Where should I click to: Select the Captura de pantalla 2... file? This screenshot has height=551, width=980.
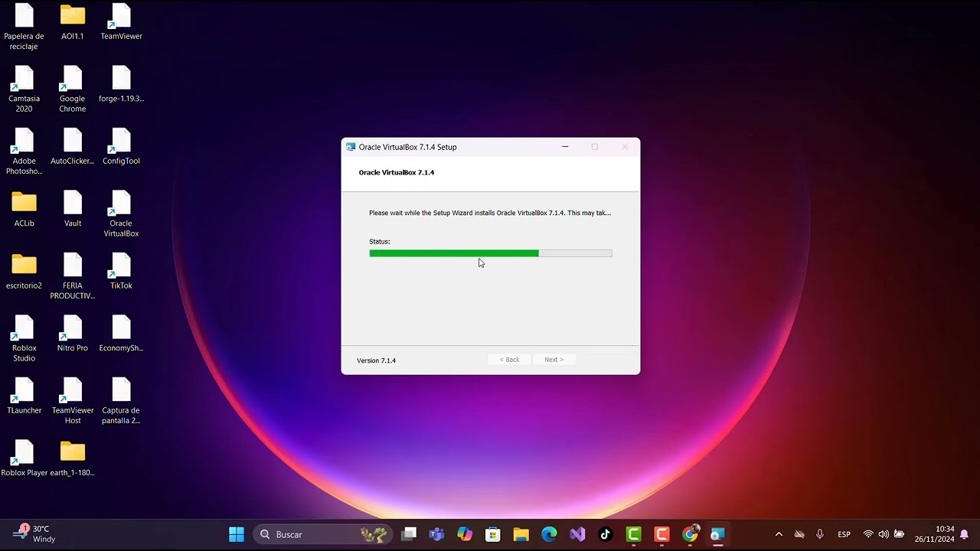point(121,401)
